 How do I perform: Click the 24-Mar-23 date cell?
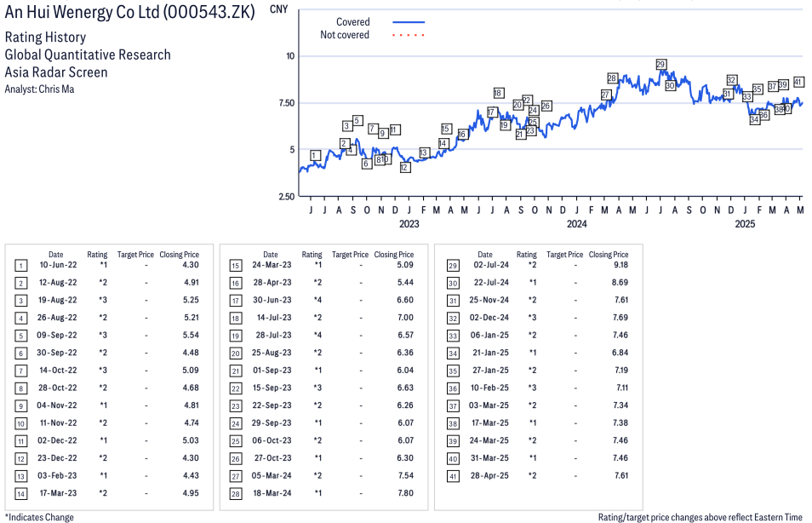click(x=272, y=265)
